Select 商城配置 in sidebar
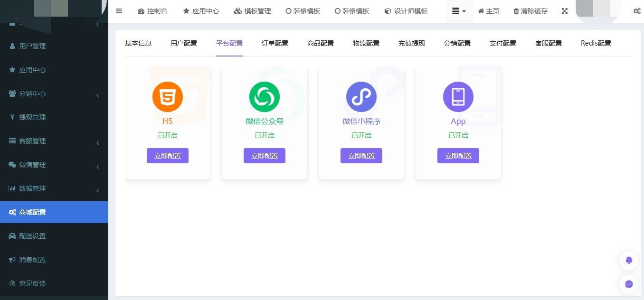 click(x=54, y=212)
